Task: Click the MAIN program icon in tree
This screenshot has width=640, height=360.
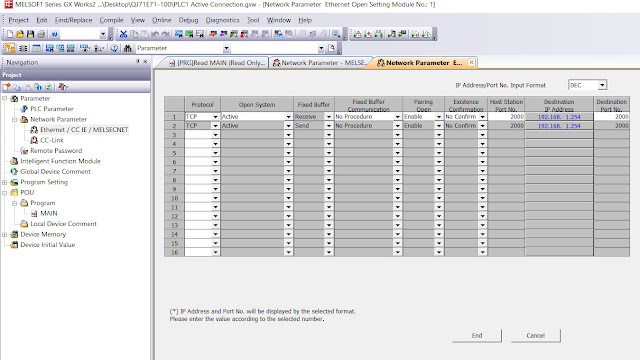Action: coord(34,213)
